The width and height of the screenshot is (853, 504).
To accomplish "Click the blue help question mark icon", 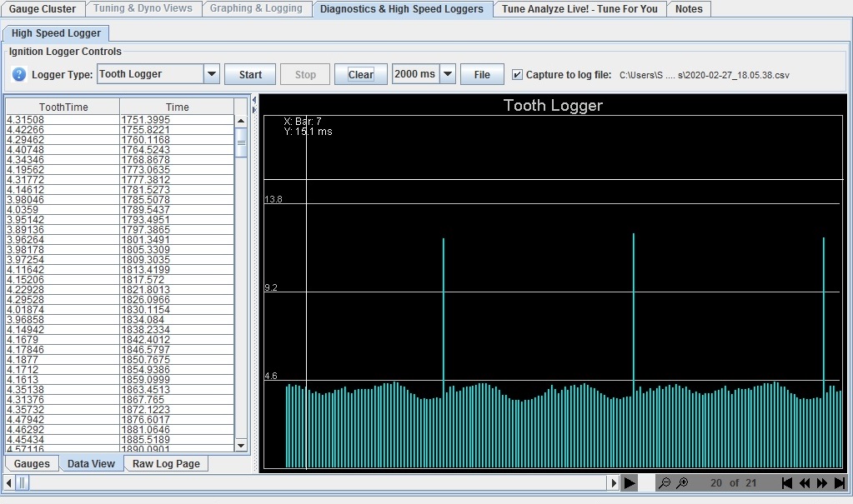I will pos(19,75).
